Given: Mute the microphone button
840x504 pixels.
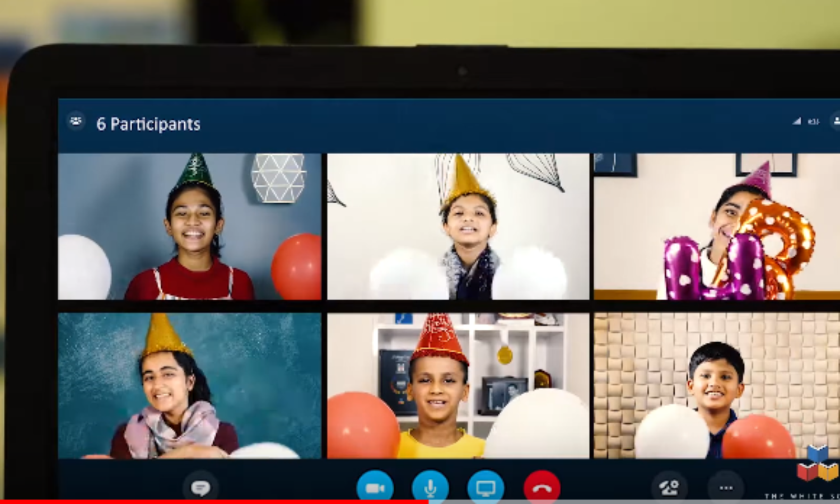Looking at the screenshot, I should pos(430,488).
